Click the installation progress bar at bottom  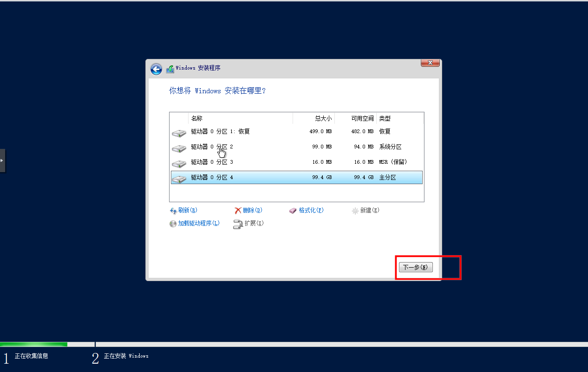[x=294, y=344]
